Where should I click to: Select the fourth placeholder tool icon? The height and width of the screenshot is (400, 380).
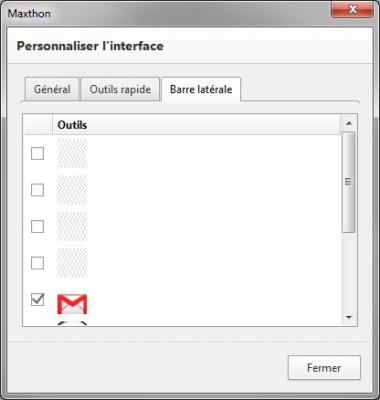(x=72, y=263)
